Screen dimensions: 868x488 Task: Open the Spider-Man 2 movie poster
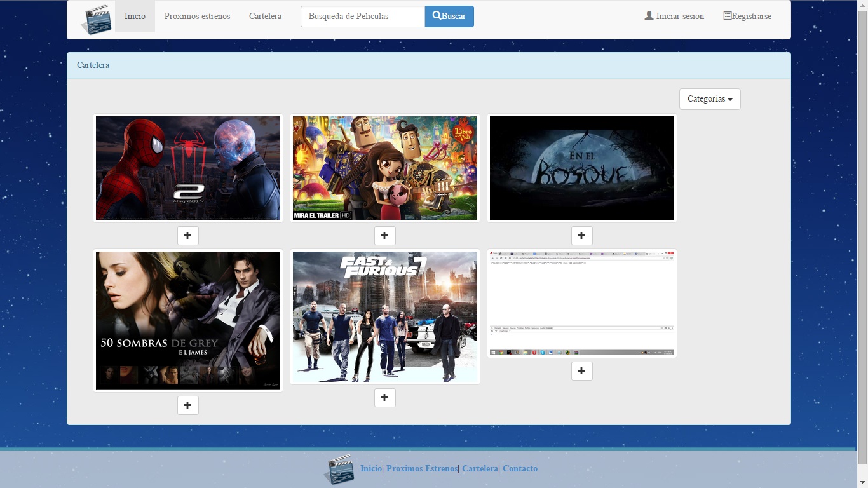[x=188, y=168]
